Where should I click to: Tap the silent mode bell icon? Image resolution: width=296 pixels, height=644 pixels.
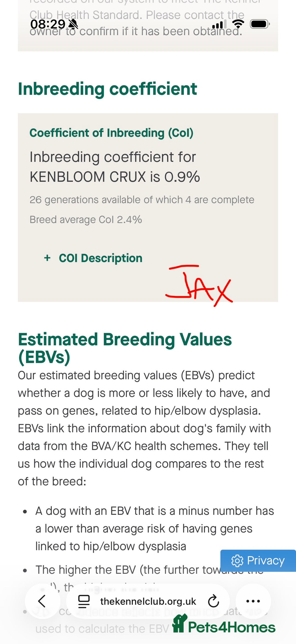point(73,24)
